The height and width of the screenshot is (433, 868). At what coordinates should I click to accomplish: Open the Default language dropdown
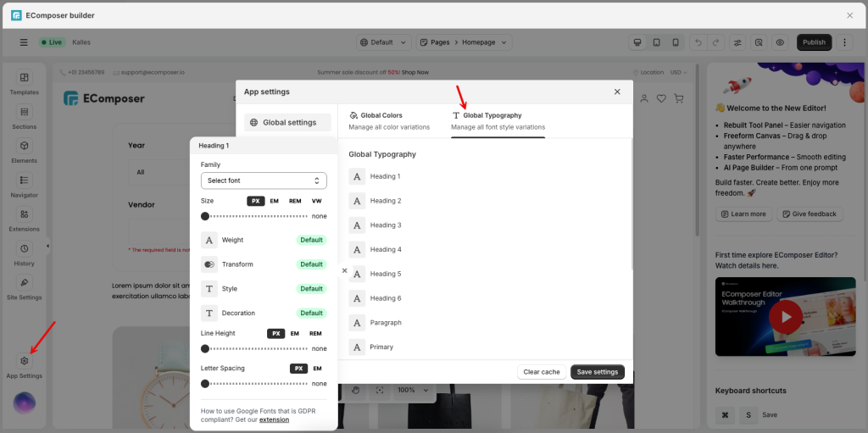point(382,42)
